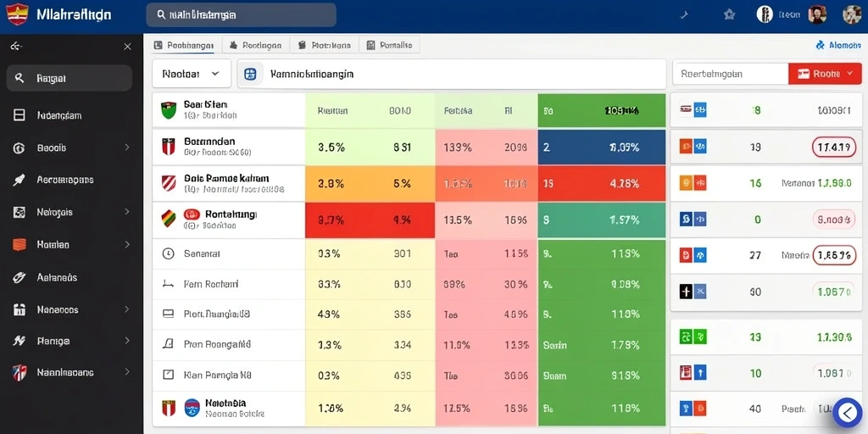
Task: Click the Alomona link at top right
Action: [838, 46]
